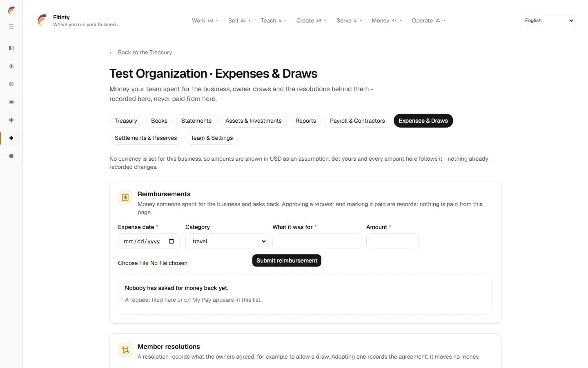Click the 'Member resolutions' heading
The image size is (588, 368).
[169, 346]
